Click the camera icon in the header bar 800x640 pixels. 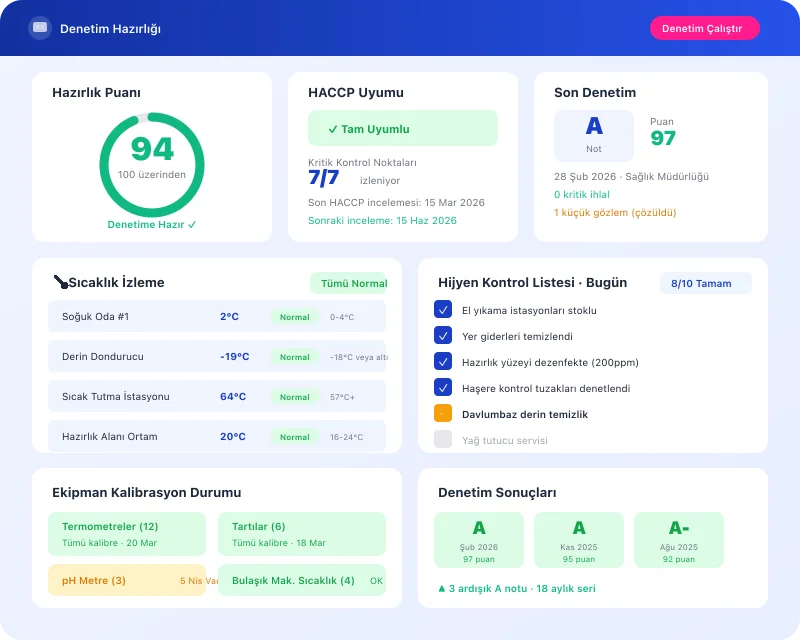[x=40, y=29]
